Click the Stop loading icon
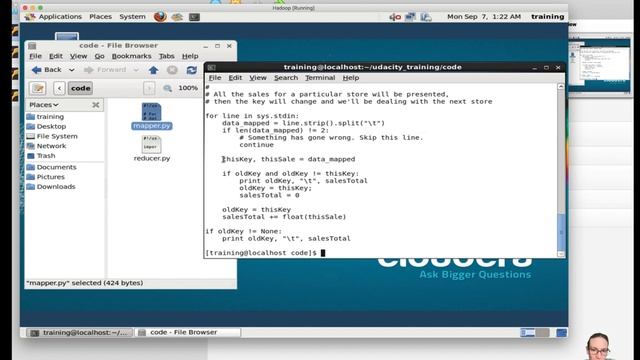The image size is (640, 360). pyautogui.click(x=172, y=70)
